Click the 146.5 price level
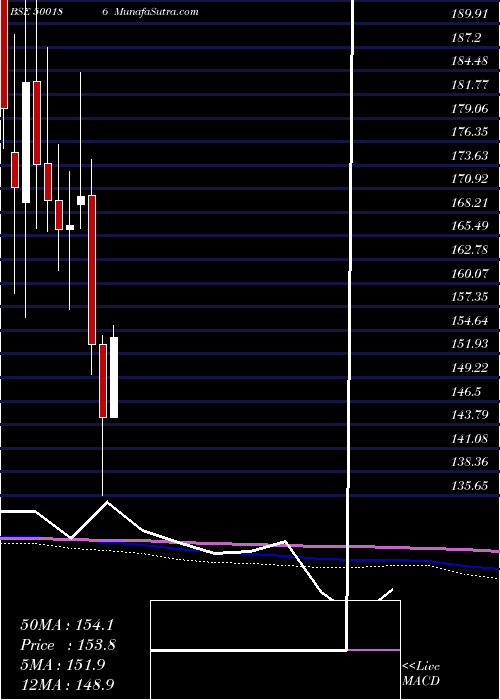This screenshot has width=500, height=700. pos(467,392)
